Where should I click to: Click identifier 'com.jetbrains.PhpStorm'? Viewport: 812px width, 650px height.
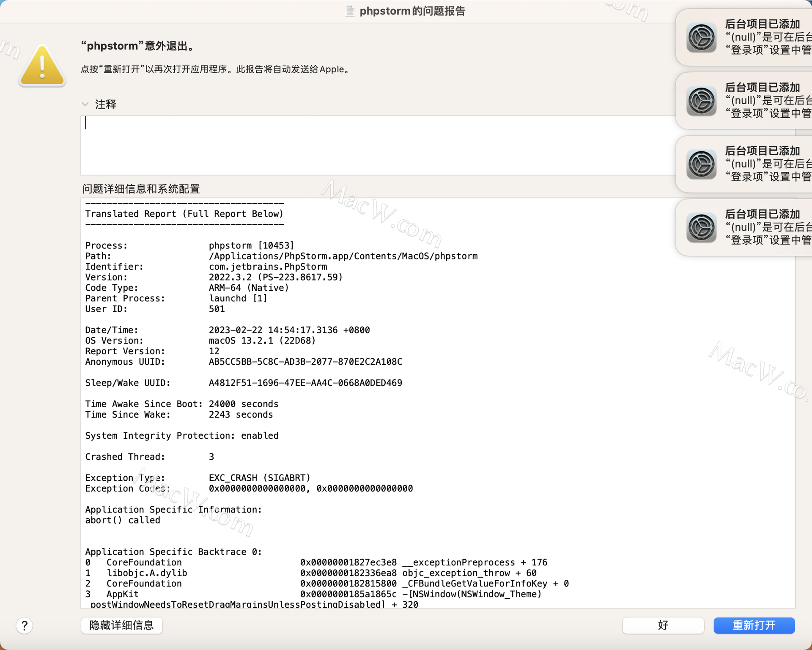click(268, 267)
